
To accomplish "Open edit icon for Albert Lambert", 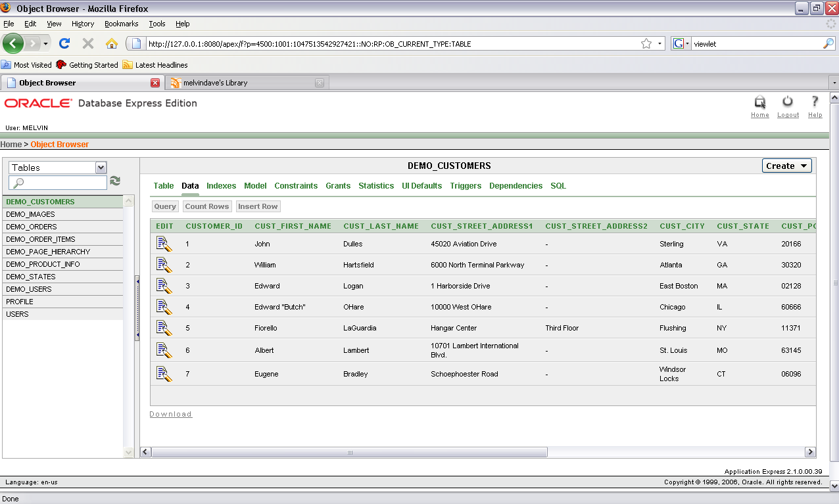I will [x=164, y=350].
